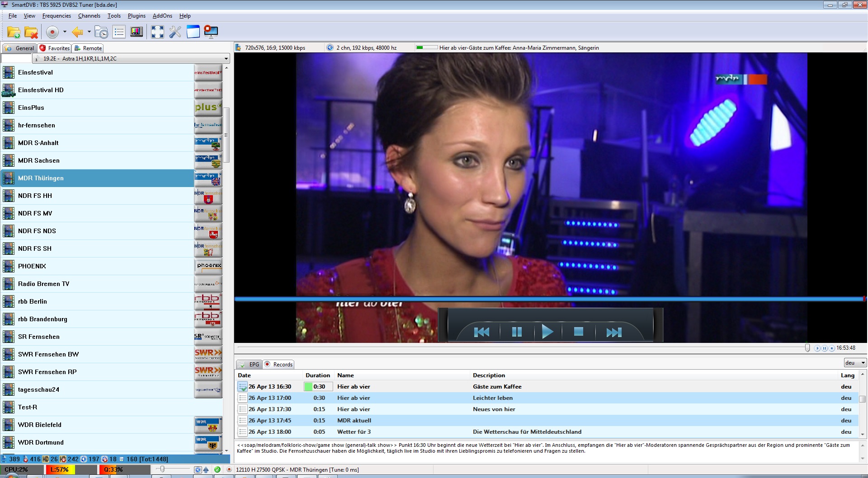Viewport: 868px width, 478px height.
Task: Click the yellow back arrow icon
Action: (78, 32)
